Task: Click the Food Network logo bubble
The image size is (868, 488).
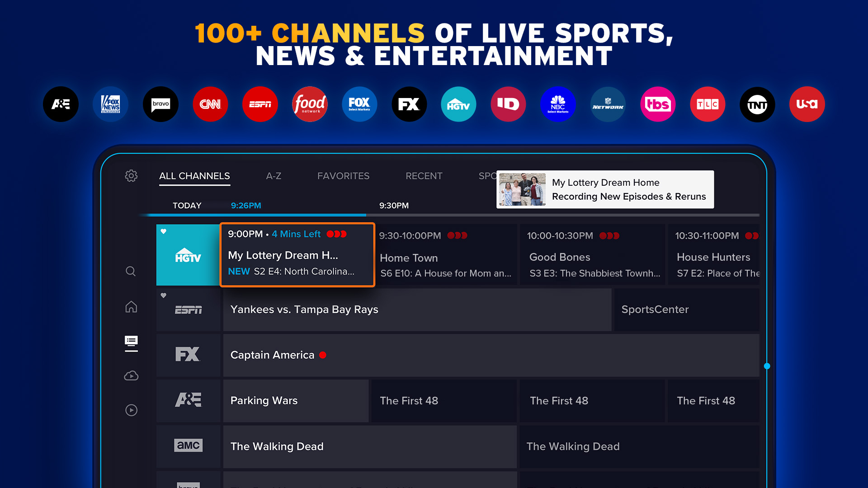Action: tap(310, 104)
